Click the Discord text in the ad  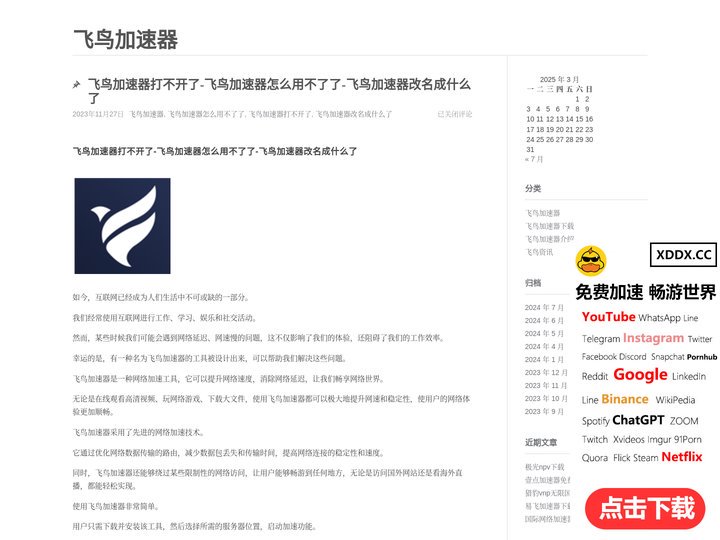tap(633, 357)
